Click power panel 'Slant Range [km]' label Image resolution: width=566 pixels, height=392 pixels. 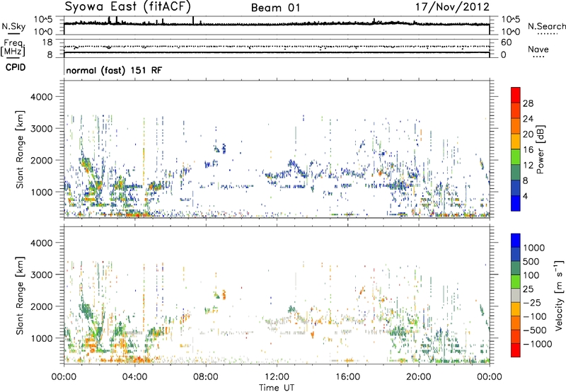(20, 149)
